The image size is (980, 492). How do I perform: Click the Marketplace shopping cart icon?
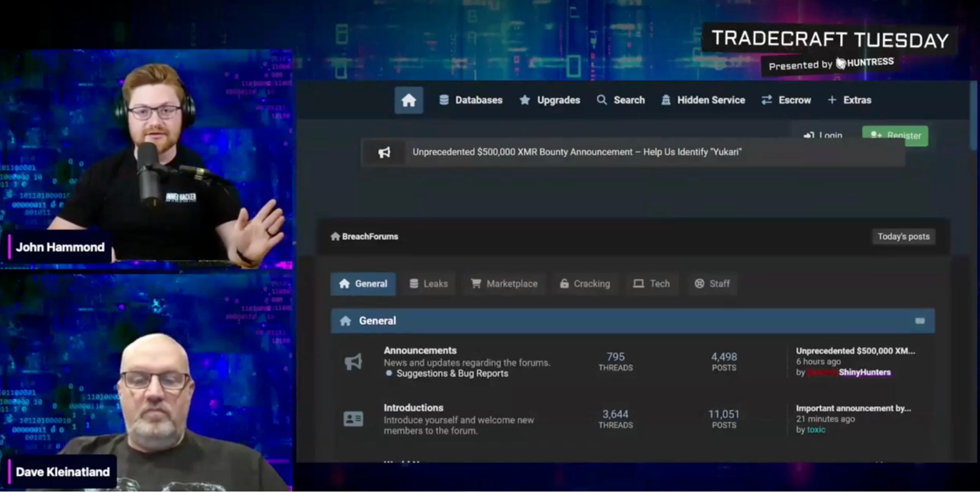pos(476,284)
